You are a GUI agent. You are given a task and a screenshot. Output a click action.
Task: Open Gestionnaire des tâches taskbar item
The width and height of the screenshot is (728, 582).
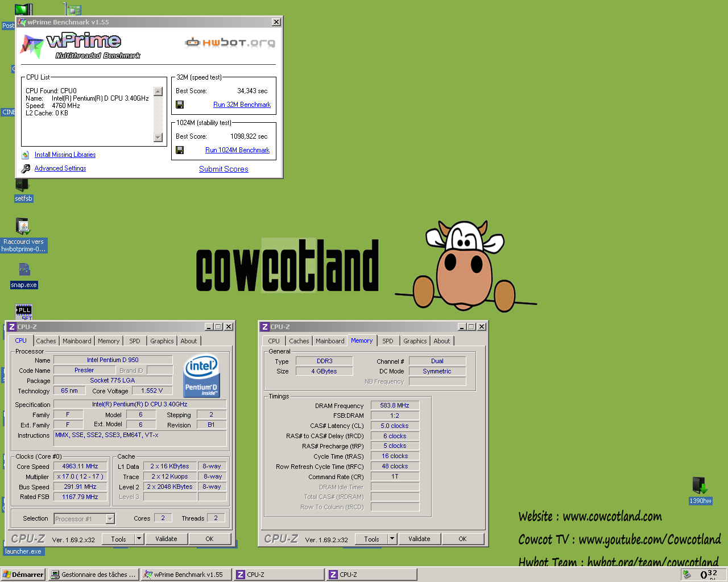point(93,575)
